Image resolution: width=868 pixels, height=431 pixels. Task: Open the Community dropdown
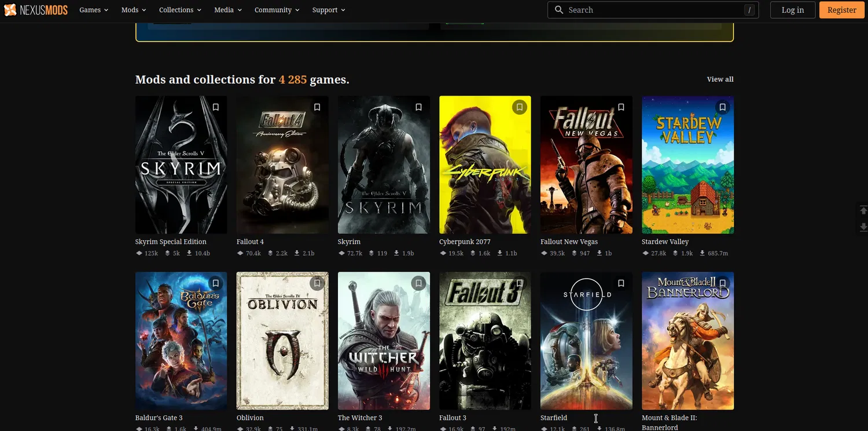tap(277, 10)
